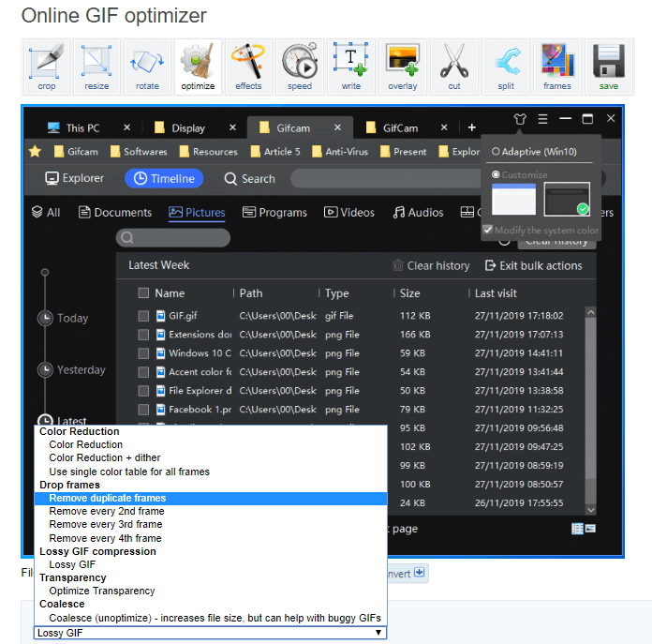Open the Audios category tab
Screen dimensions: 652x644
419,213
